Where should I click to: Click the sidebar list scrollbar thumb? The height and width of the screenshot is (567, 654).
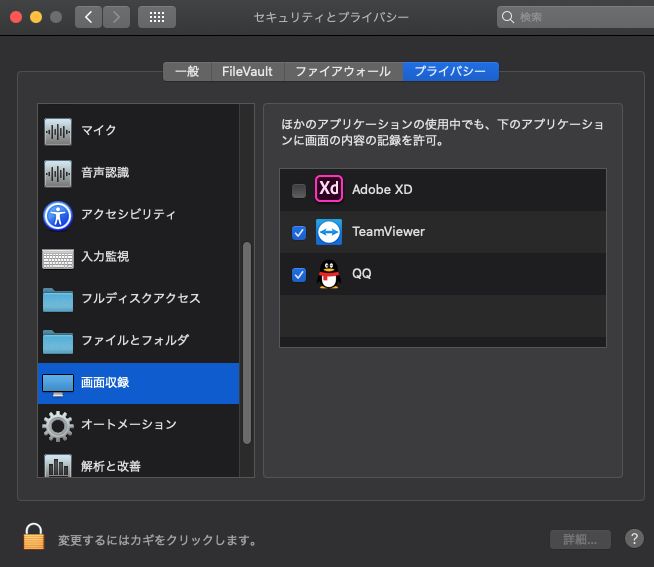click(247, 343)
